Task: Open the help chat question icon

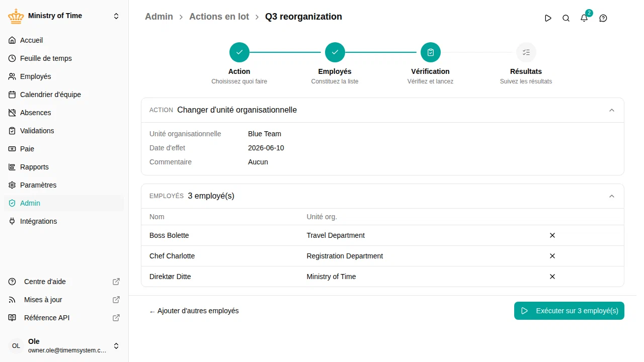Action: [x=603, y=18]
